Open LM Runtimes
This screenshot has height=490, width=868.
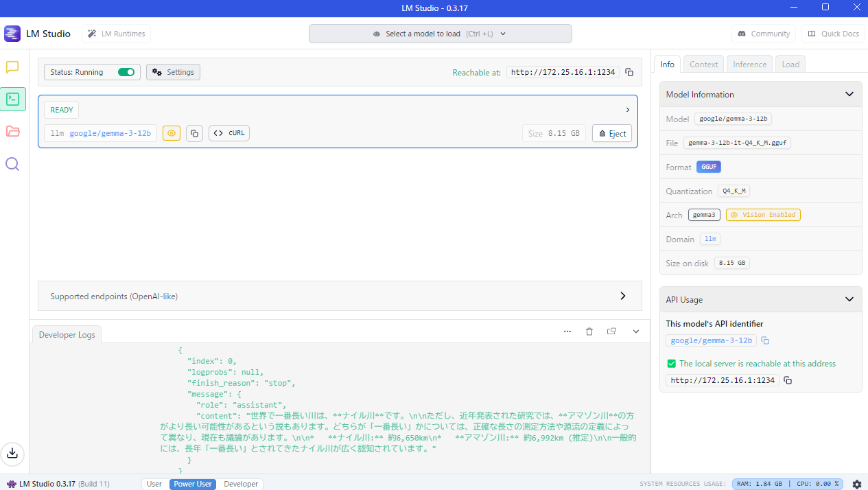[116, 34]
